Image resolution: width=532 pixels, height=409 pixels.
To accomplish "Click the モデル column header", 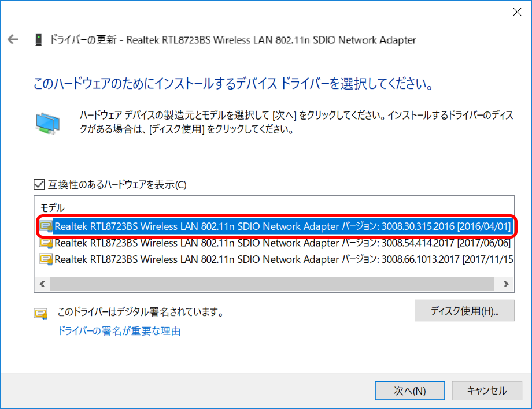I will [52, 208].
